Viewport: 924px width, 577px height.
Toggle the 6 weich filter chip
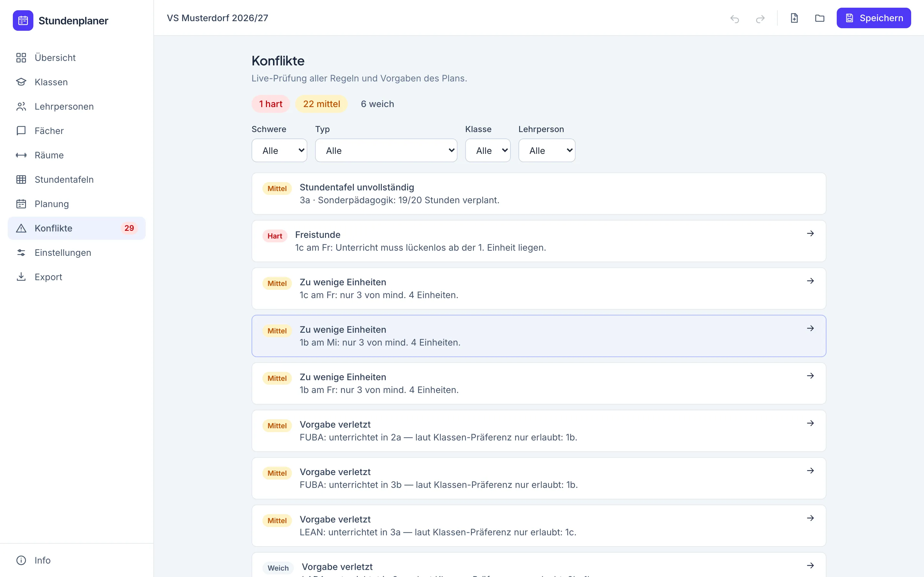tap(377, 104)
